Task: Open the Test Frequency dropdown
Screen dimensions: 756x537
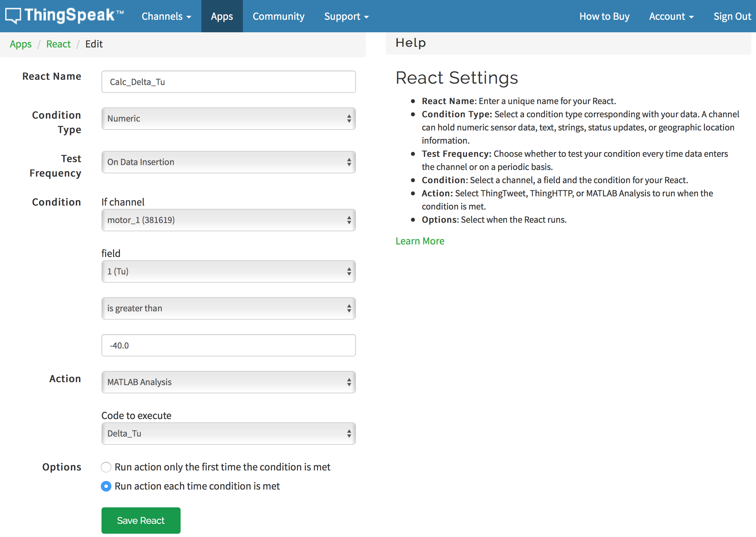Action: click(228, 162)
